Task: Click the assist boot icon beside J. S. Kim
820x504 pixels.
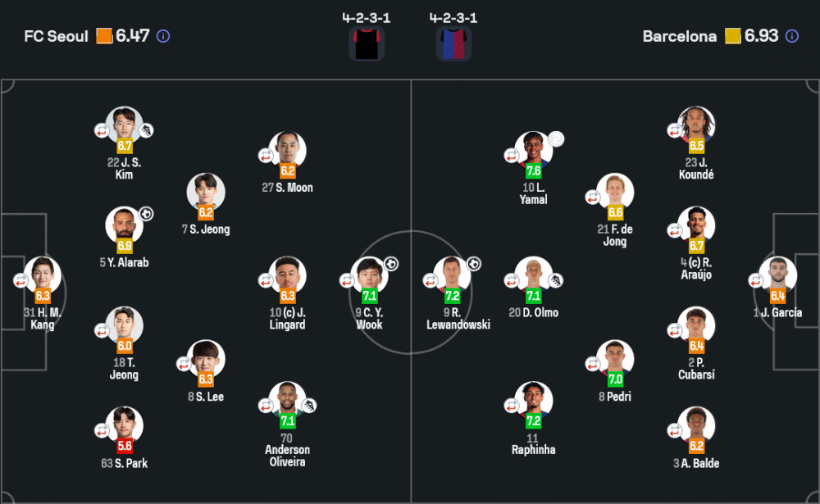Action: [x=147, y=130]
